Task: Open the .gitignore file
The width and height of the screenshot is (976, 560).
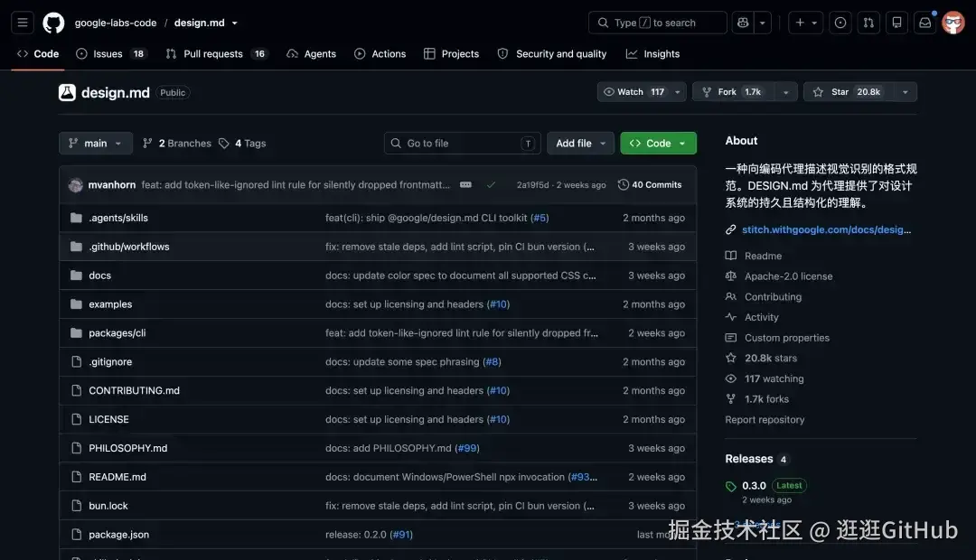Action: (110, 361)
